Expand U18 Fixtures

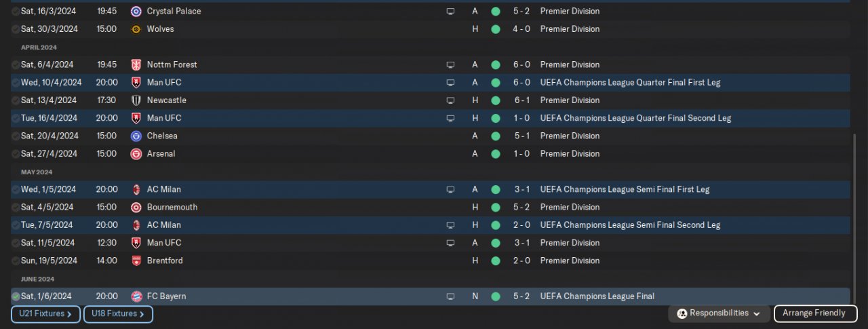click(118, 314)
